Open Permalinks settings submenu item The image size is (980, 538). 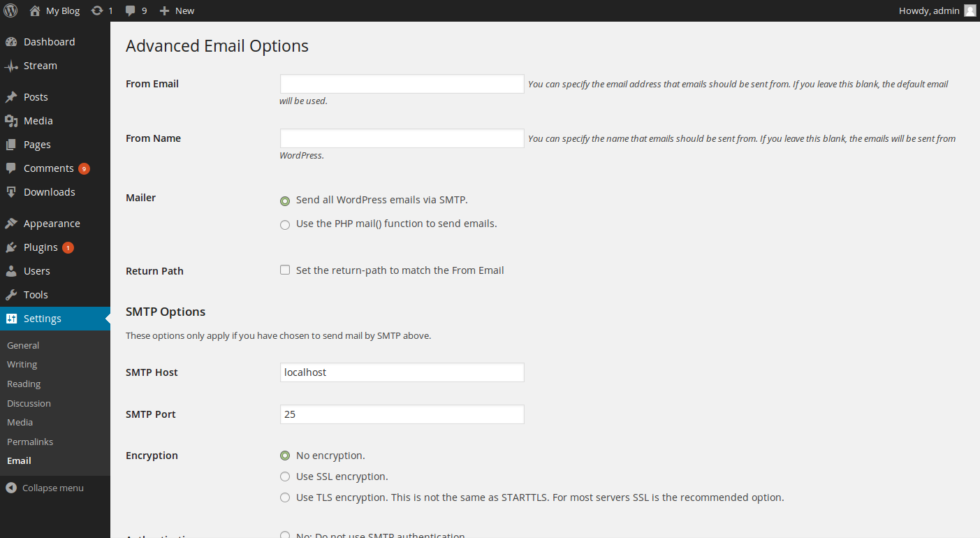point(30,442)
